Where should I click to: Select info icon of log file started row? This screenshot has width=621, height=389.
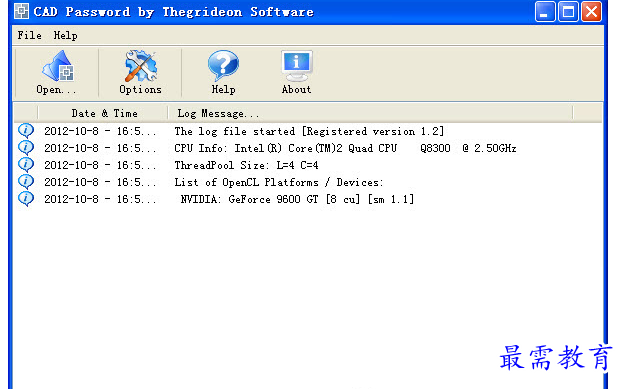(26, 130)
